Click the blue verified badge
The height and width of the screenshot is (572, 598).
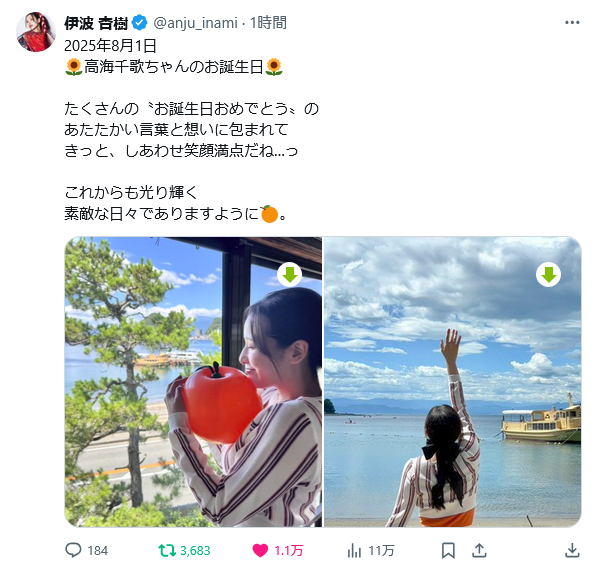point(140,23)
